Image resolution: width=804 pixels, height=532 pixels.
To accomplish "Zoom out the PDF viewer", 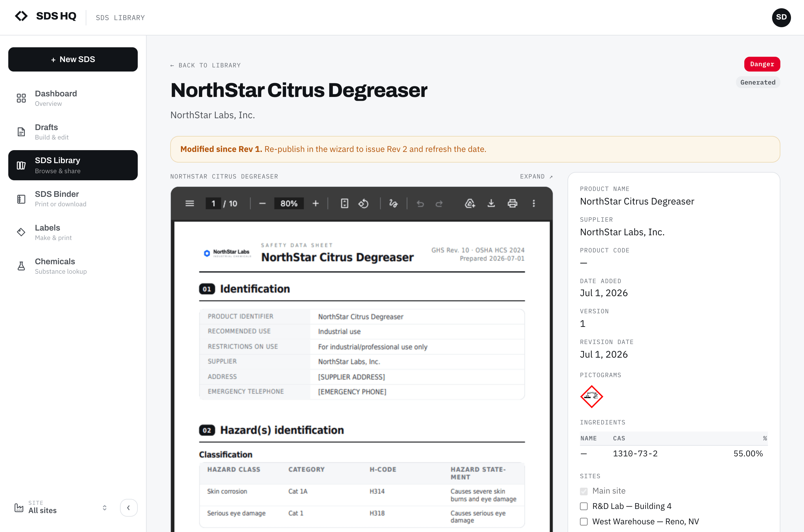I will (x=262, y=203).
